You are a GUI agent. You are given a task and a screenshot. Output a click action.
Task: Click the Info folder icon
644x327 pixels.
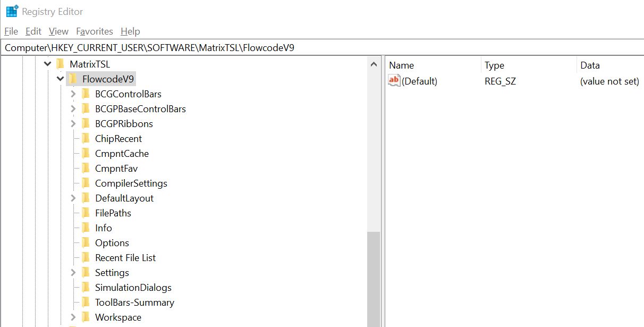pyautogui.click(x=86, y=228)
